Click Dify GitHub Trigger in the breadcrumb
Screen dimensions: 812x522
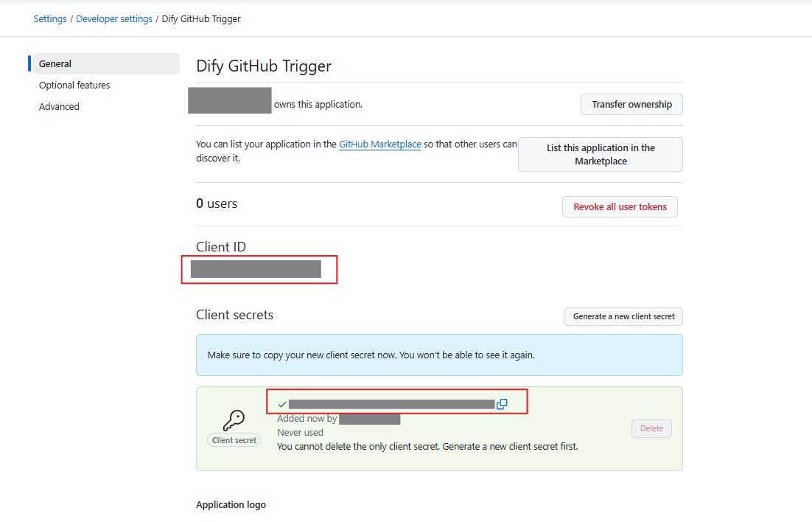201,18
